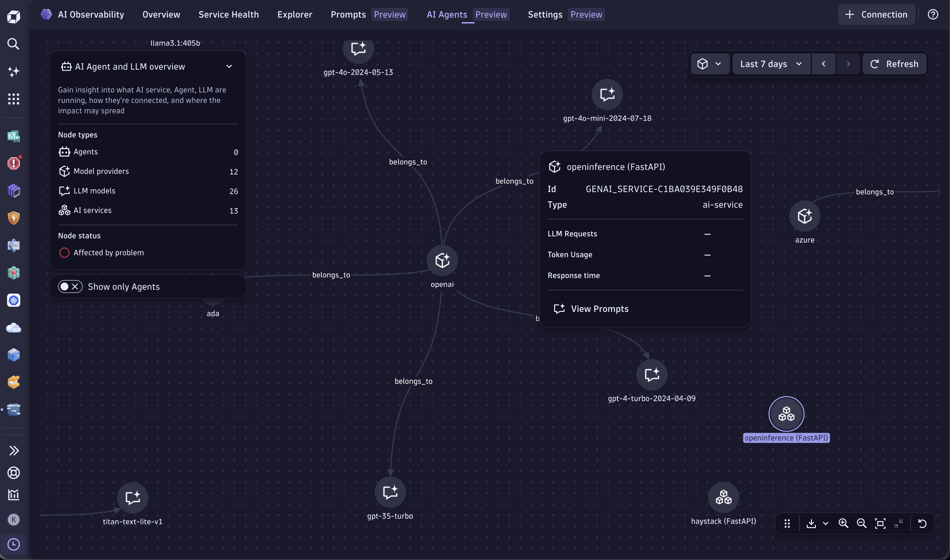Go to next timeframe arrow
950x560 pixels.
[848, 64]
